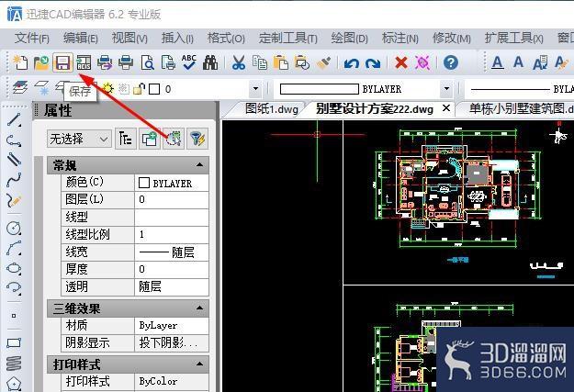
Task: Select the Line drawing tool
Action: 14,120
